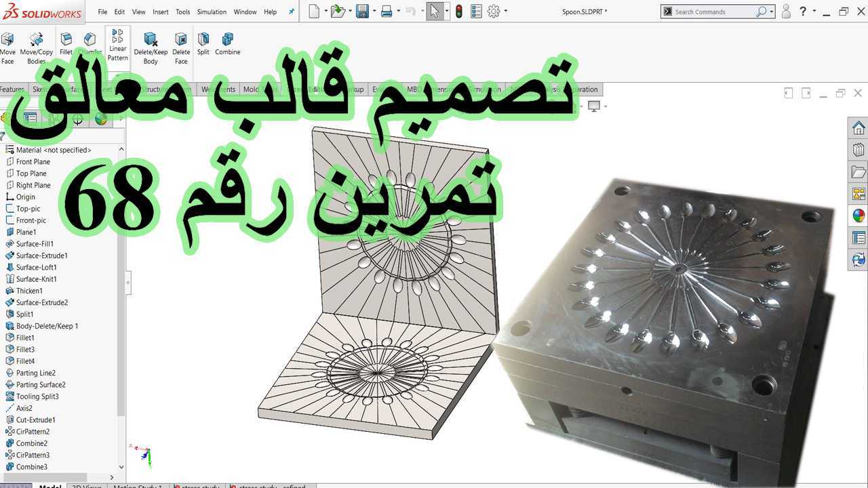Viewport: 868px width, 488px height.
Task: Click the search magnifier icon
Action: pyautogui.click(x=762, y=12)
